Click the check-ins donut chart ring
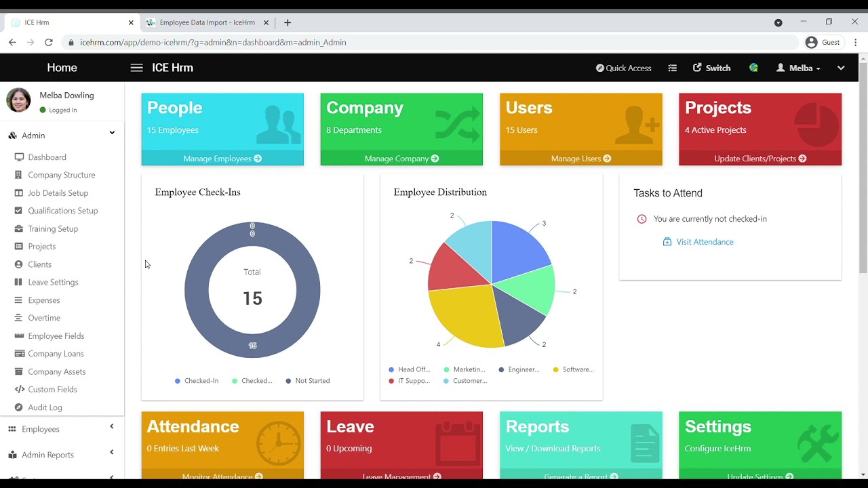The image size is (868, 488). click(197, 290)
